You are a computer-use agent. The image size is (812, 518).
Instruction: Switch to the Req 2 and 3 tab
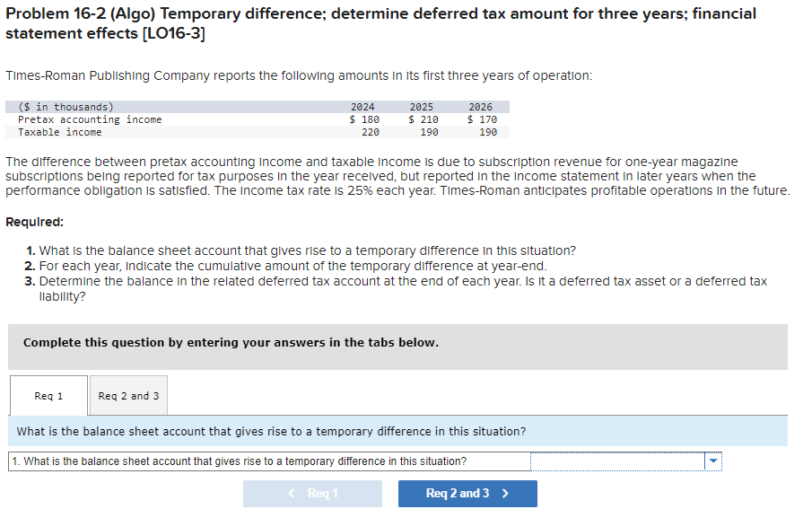pyautogui.click(x=127, y=395)
